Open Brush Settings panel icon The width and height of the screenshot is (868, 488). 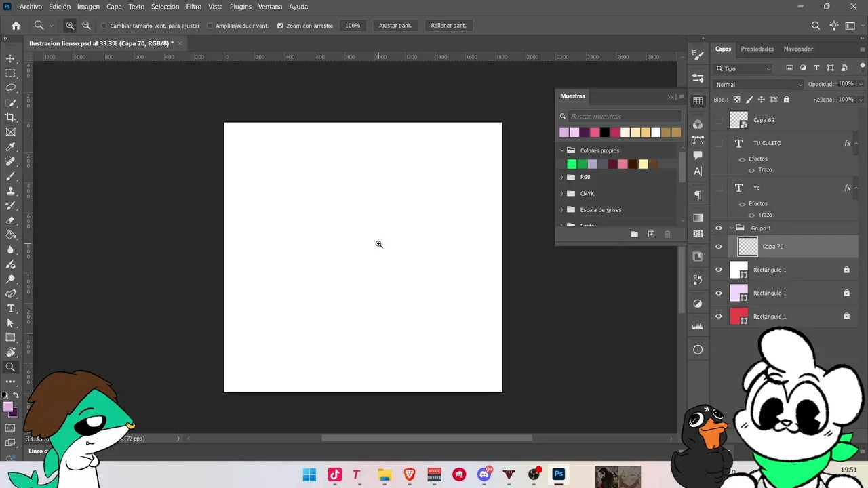point(698,55)
